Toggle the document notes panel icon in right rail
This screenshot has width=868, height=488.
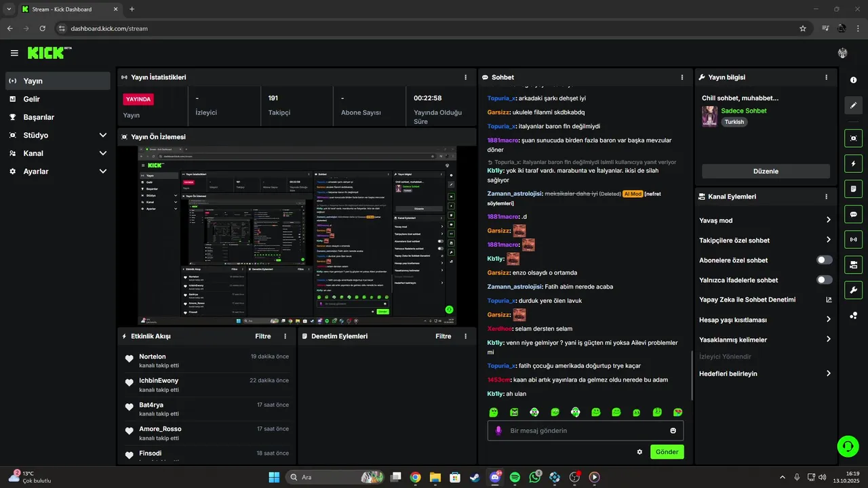(x=853, y=188)
